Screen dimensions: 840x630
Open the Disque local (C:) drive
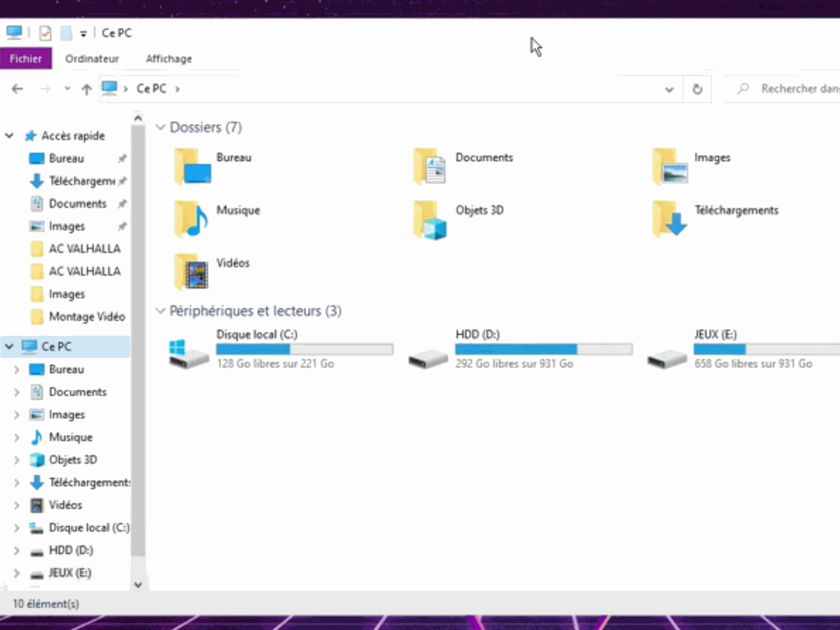click(257, 334)
